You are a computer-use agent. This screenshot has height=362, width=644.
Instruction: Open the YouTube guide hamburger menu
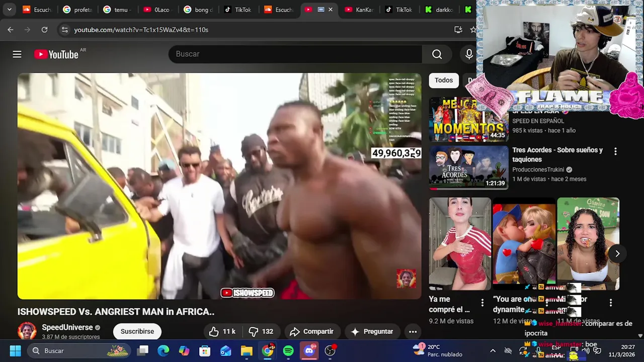(17, 54)
